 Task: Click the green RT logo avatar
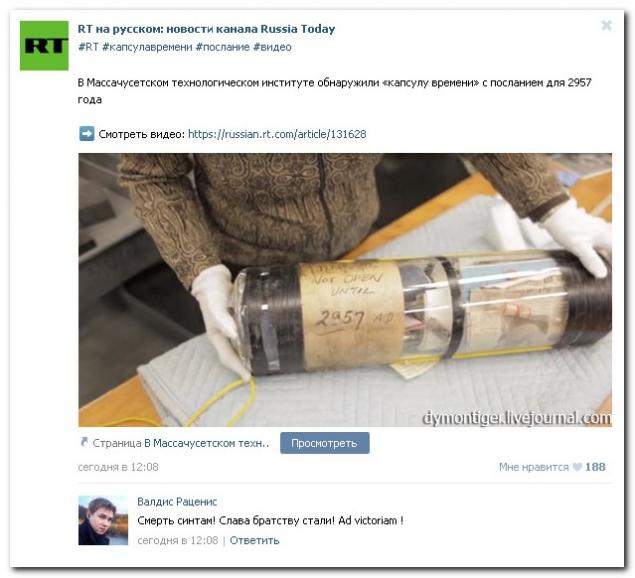pos(44,45)
